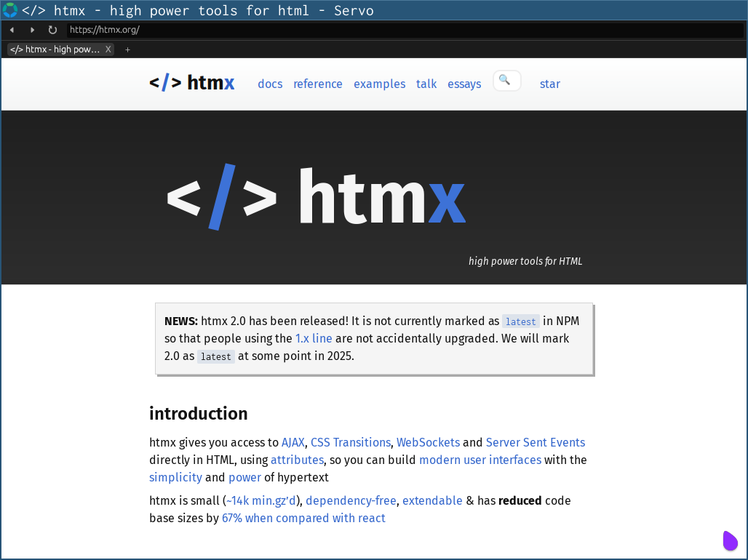Click the browser forward arrow button
Viewport: 748px width, 560px height.
pyautogui.click(x=32, y=30)
